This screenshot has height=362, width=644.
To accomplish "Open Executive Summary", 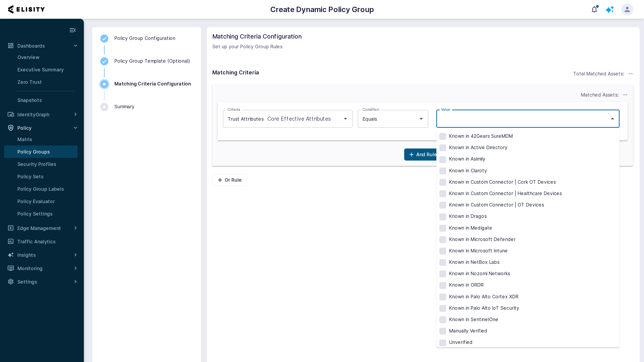I will [x=40, y=70].
